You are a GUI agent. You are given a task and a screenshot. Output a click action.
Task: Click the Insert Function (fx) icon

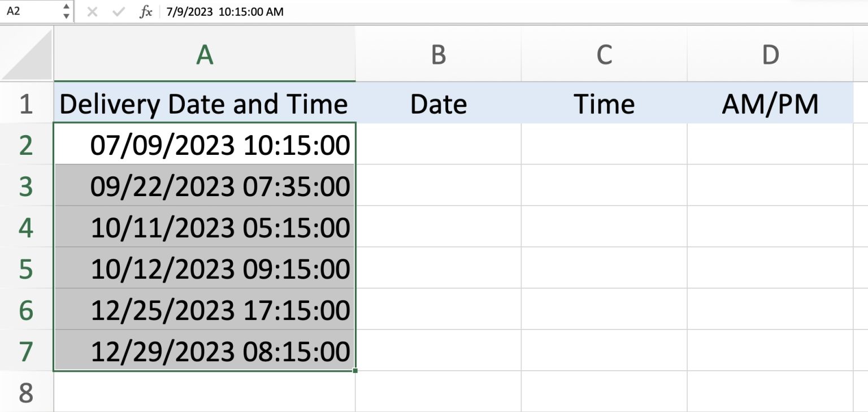point(146,11)
